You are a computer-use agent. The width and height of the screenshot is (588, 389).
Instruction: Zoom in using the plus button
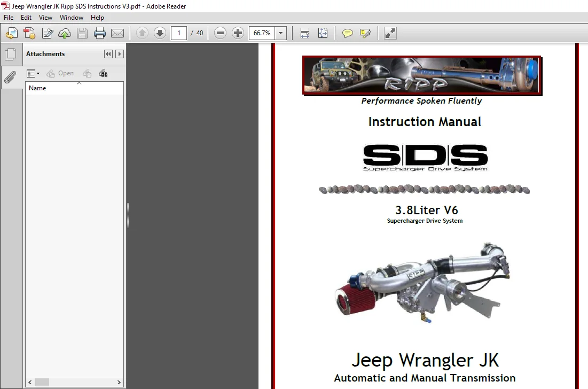(x=238, y=33)
